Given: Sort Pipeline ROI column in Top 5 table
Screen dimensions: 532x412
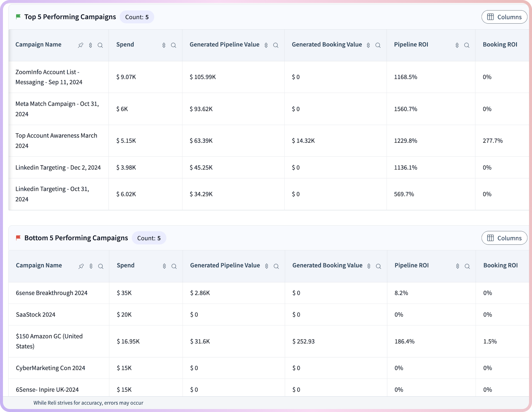Looking at the screenshot, I should tap(457, 45).
